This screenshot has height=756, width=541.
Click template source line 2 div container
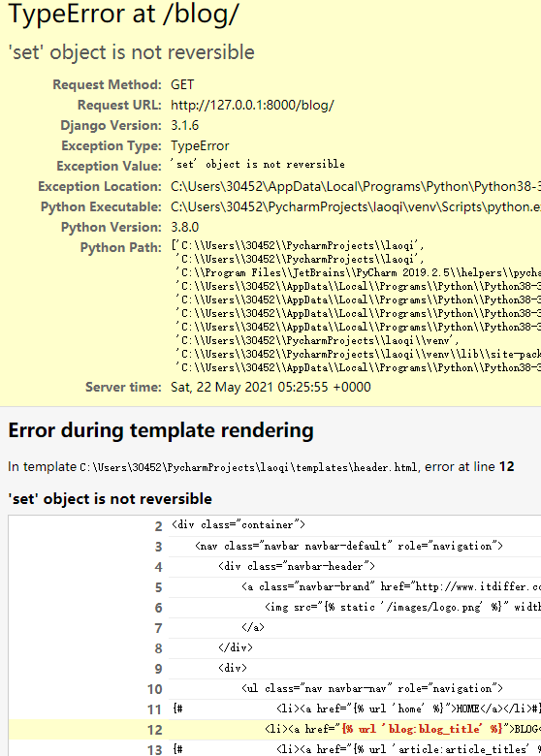pos(239,524)
